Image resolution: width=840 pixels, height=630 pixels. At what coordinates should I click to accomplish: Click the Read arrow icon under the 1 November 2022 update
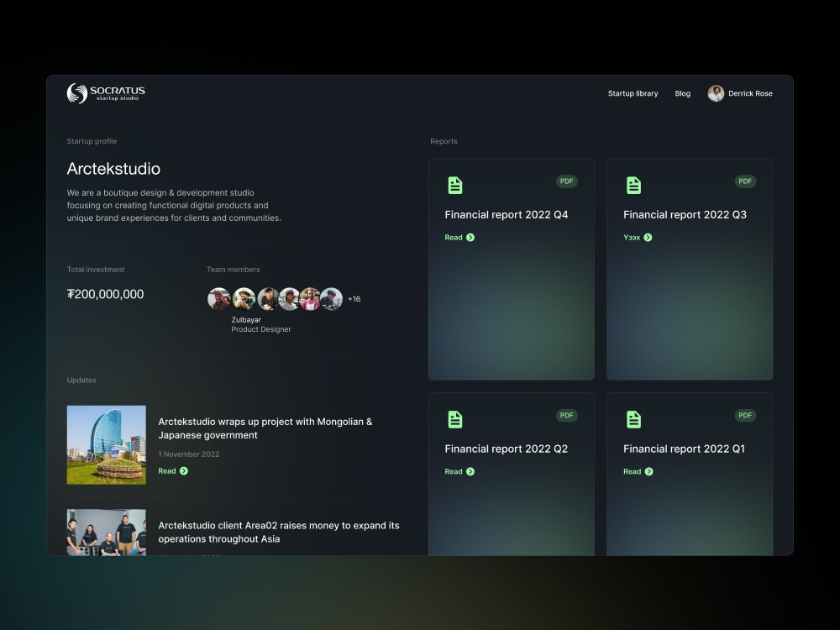click(x=184, y=471)
